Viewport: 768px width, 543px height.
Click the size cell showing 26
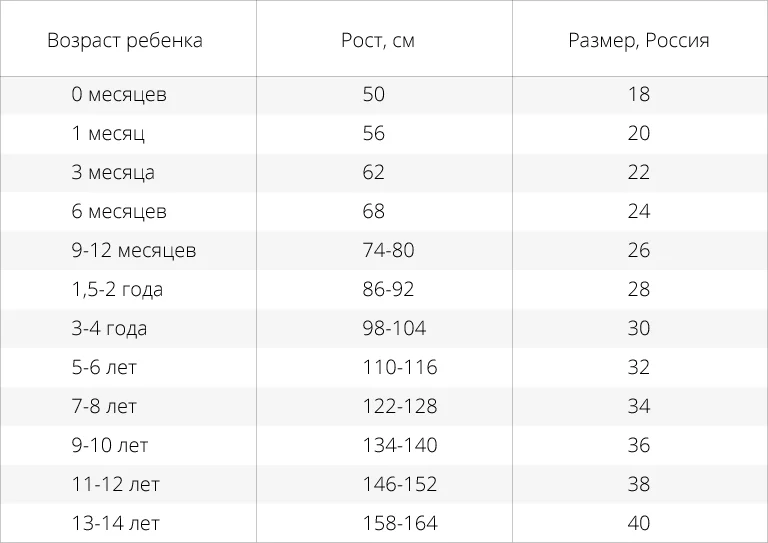point(639,251)
